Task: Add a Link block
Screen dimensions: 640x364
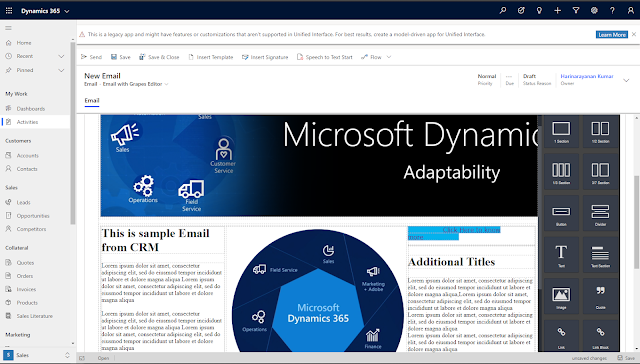Action: point(561,336)
